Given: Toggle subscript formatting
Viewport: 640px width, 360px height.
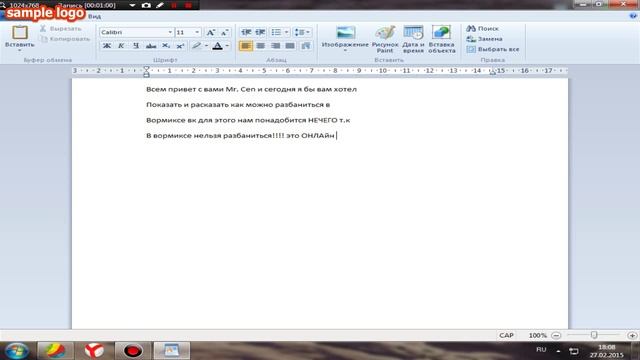Looking at the screenshot, I should click(x=166, y=46).
